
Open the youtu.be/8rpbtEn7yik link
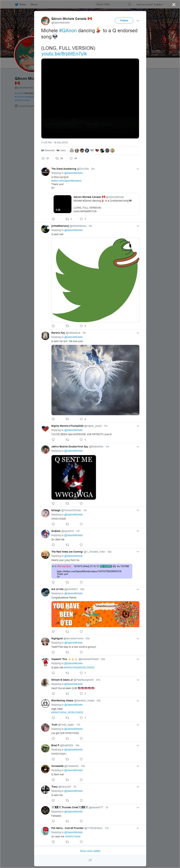point(64,54)
